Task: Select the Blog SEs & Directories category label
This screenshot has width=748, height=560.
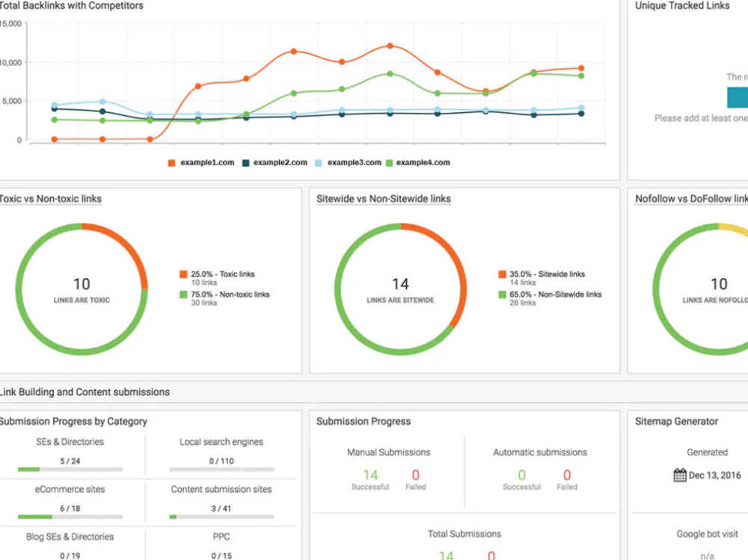Action: (70, 537)
